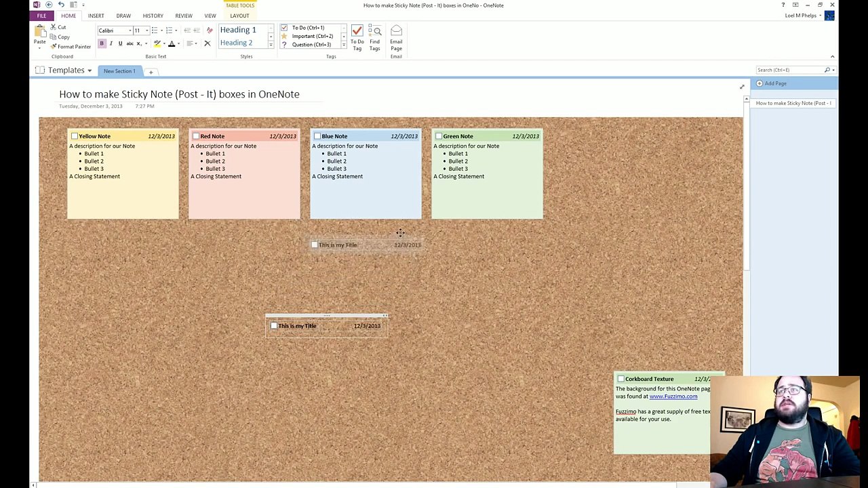Toggle Underline formatting
Screen dimensions: 868x488
pos(120,43)
